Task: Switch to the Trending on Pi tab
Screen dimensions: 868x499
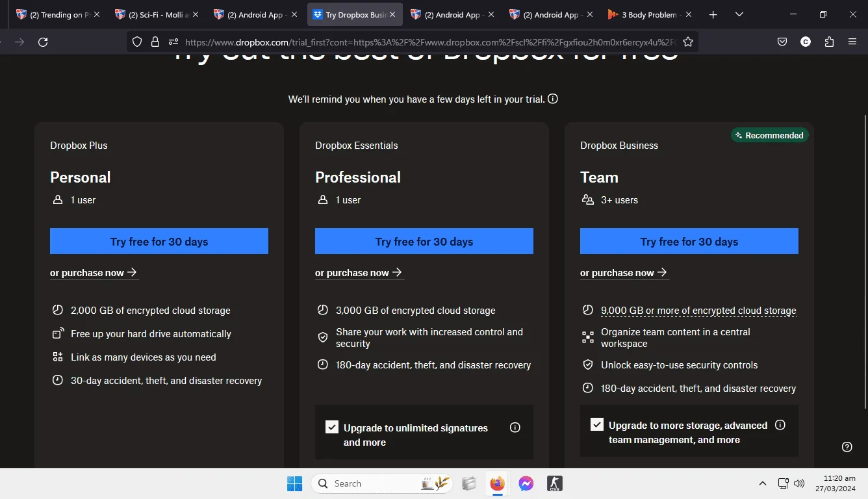Action: click(58, 15)
